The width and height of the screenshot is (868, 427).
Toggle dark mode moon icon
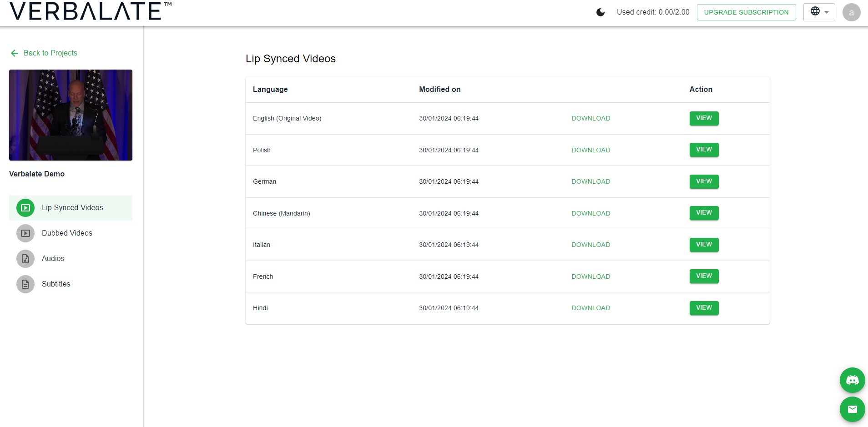point(601,12)
